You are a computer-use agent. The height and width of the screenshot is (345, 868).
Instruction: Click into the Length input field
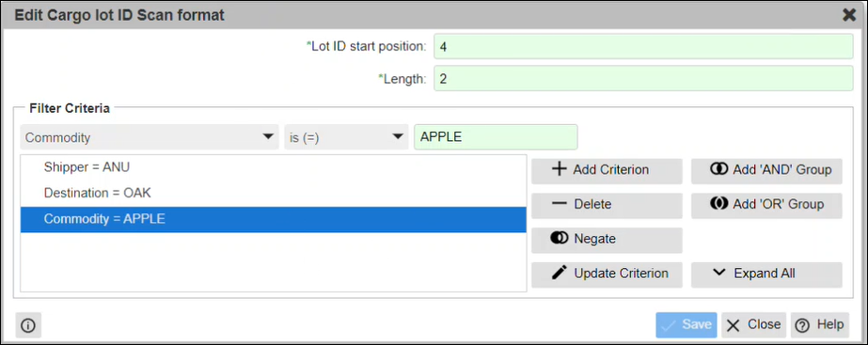tap(643, 79)
